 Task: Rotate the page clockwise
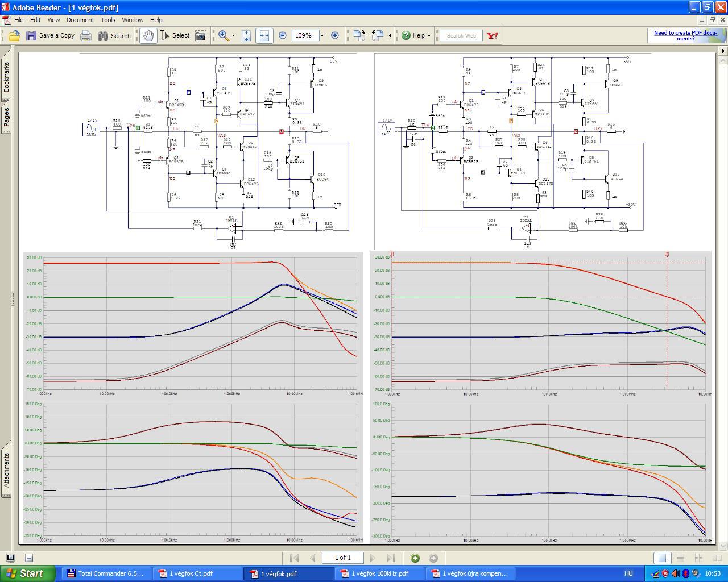tap(359, 35)
